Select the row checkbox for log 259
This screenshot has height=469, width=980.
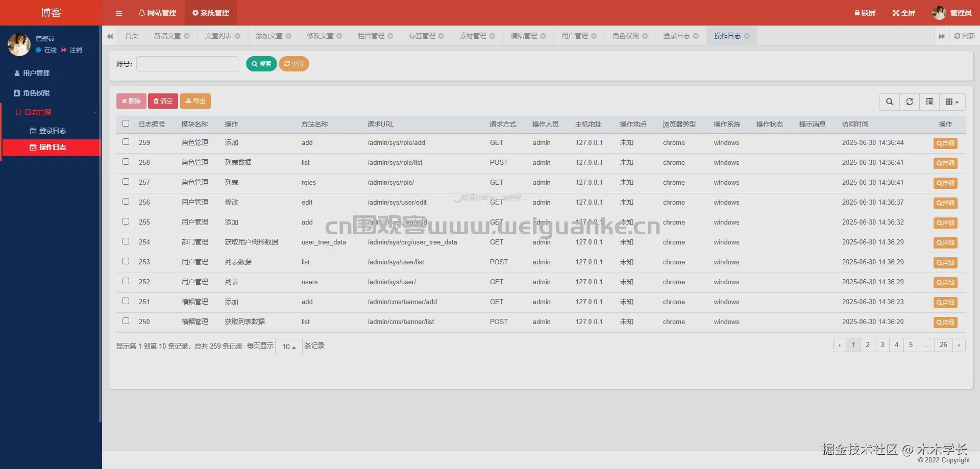coord(126,142)
